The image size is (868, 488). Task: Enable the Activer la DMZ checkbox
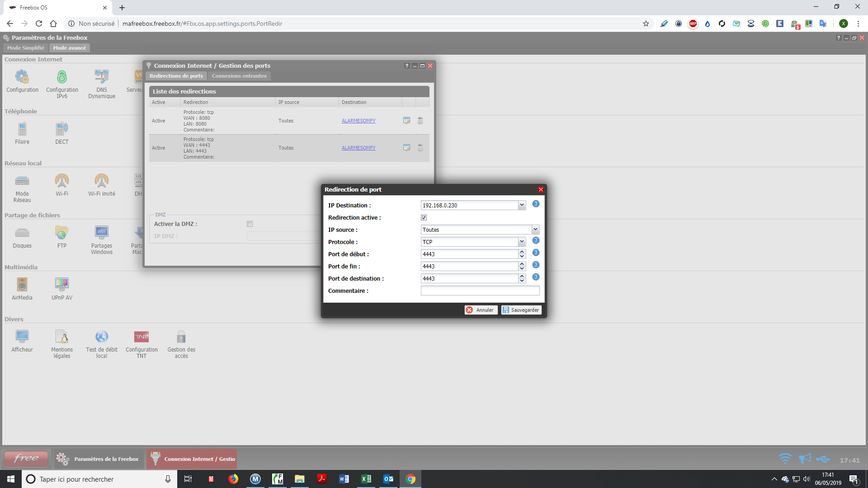click(250, 224)
